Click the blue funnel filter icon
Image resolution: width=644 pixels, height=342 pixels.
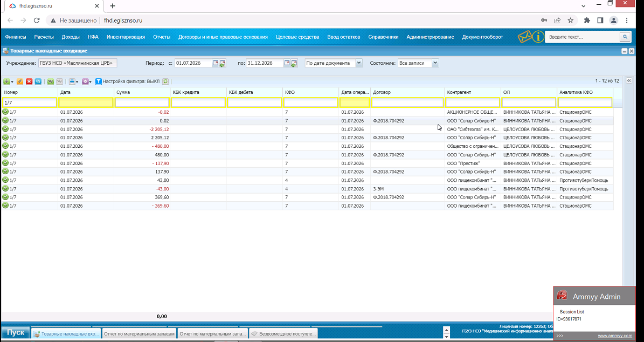(99, 82)
